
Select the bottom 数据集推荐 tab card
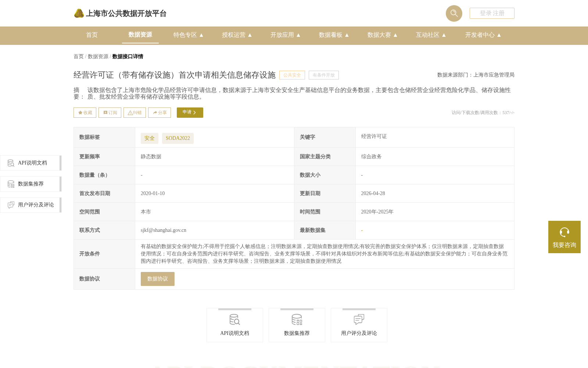point(297,325)
